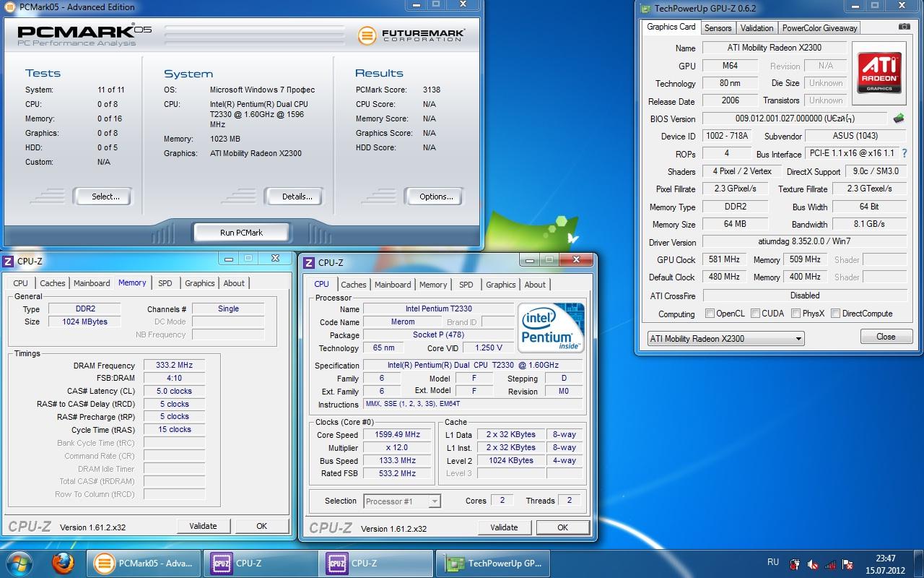Open Memory tab in CPU-Z processor window
Image resolution: width=924 pixels, height=578 pixels.
coord(433,285)
